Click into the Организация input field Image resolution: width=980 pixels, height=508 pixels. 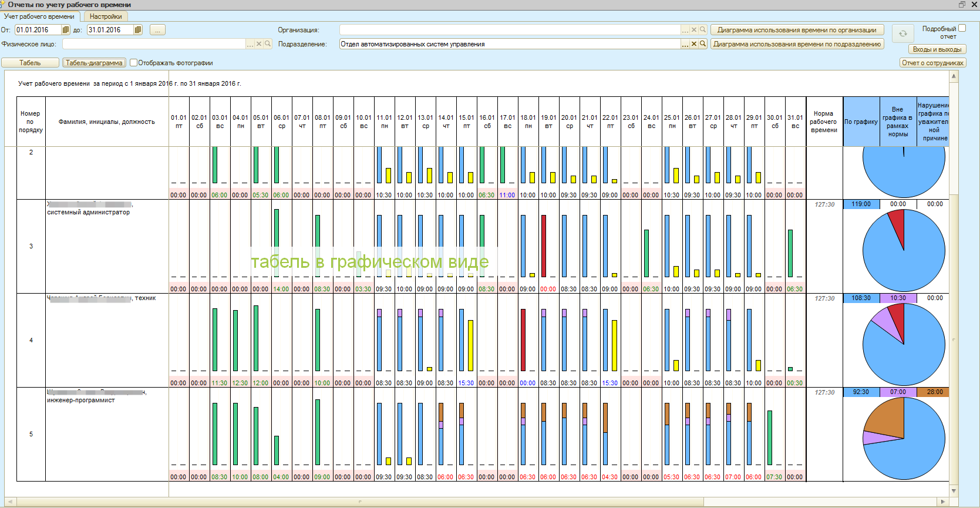point(510,30)
